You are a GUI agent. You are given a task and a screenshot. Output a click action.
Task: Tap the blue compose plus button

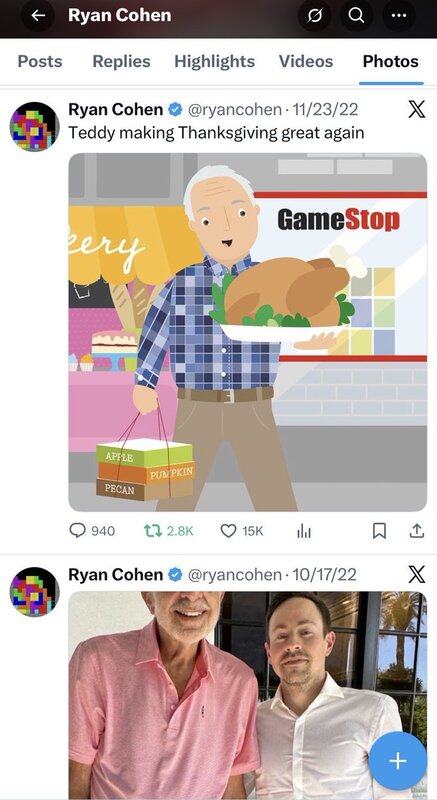coord(398,761)
